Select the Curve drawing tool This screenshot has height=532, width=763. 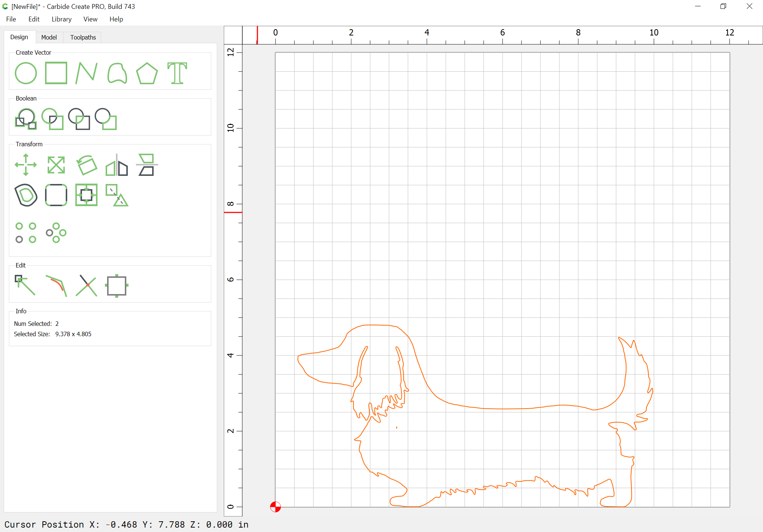[117, 73]
